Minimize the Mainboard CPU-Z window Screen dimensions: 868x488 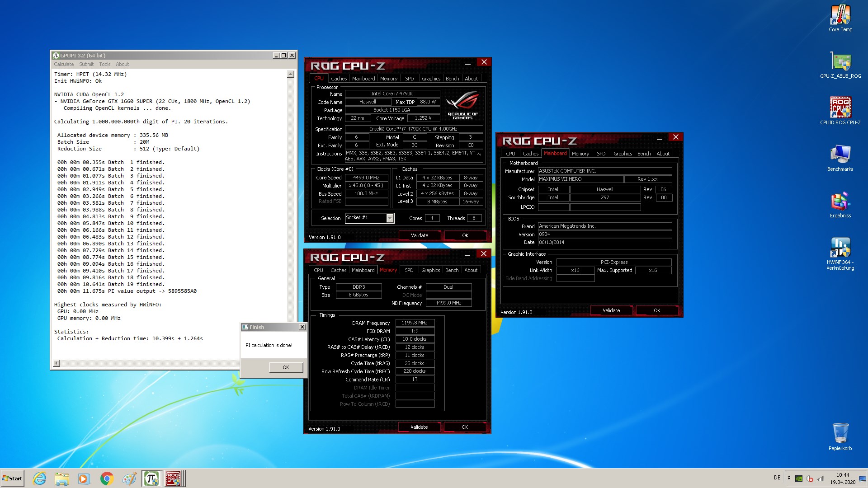point(659,138)
